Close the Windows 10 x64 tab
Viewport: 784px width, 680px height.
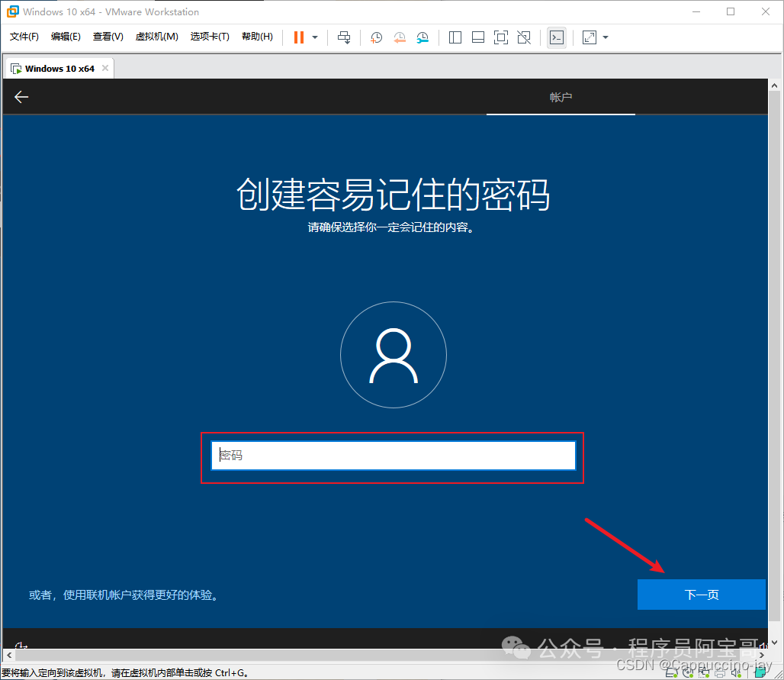coord(105,68)
